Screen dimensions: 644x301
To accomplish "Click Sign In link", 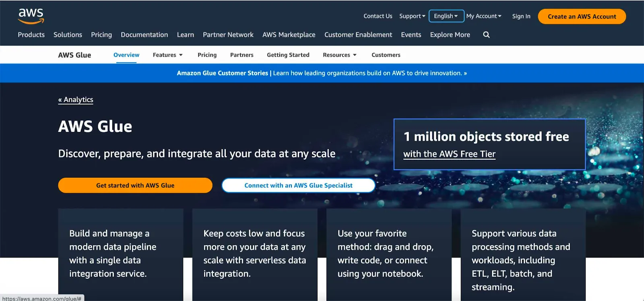I will 521,16.
